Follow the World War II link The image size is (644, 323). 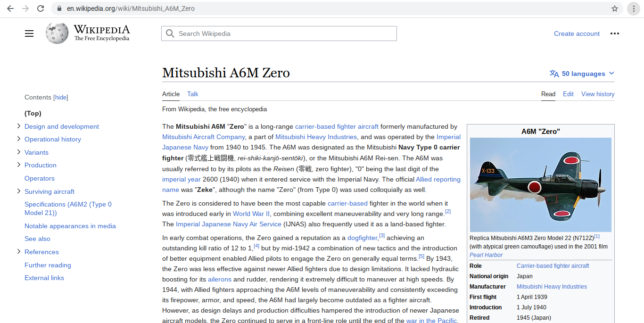[251, 214]
